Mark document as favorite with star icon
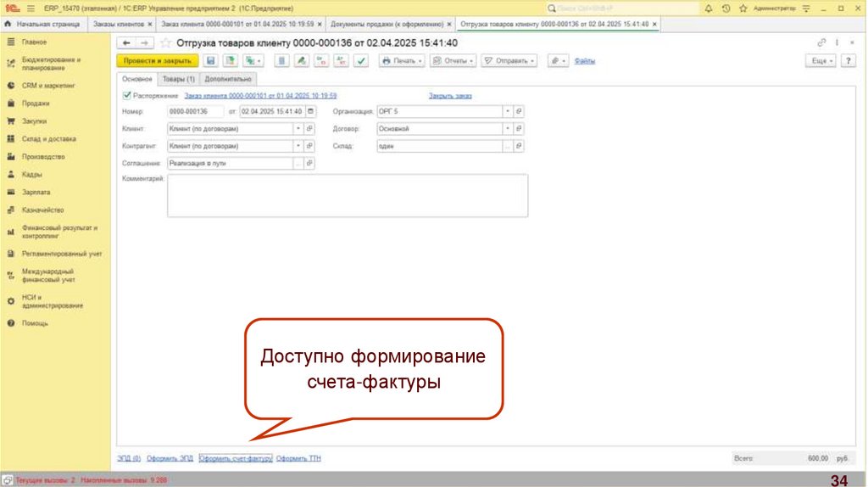868x487 pixels. pyautogui.click(x=165, y=42)
